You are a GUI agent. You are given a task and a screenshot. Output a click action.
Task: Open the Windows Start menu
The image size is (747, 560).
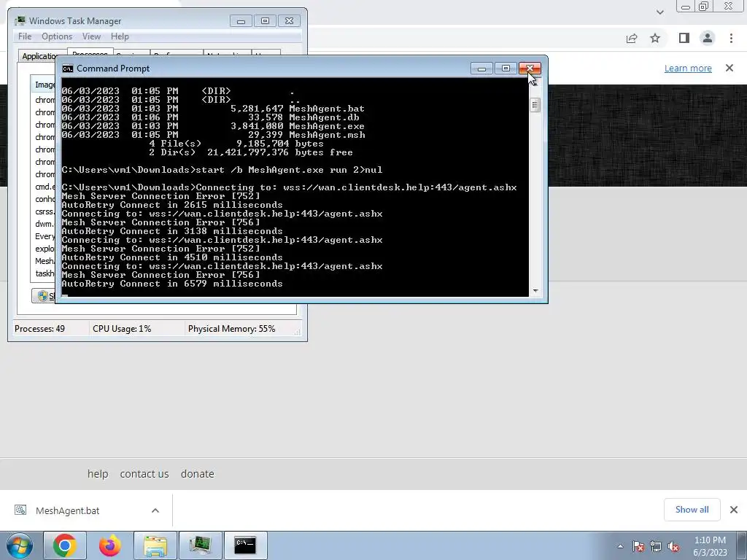pyautogui.click(x=20, y=545)
